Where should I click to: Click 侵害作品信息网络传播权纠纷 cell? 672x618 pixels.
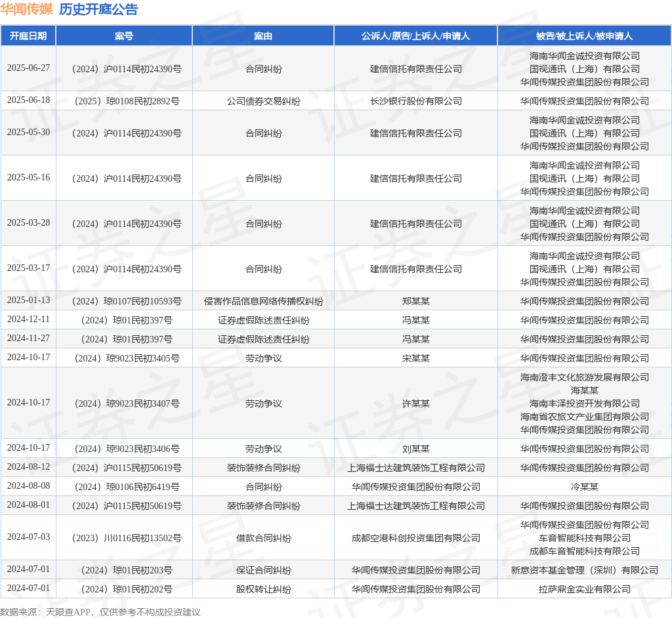264,301
